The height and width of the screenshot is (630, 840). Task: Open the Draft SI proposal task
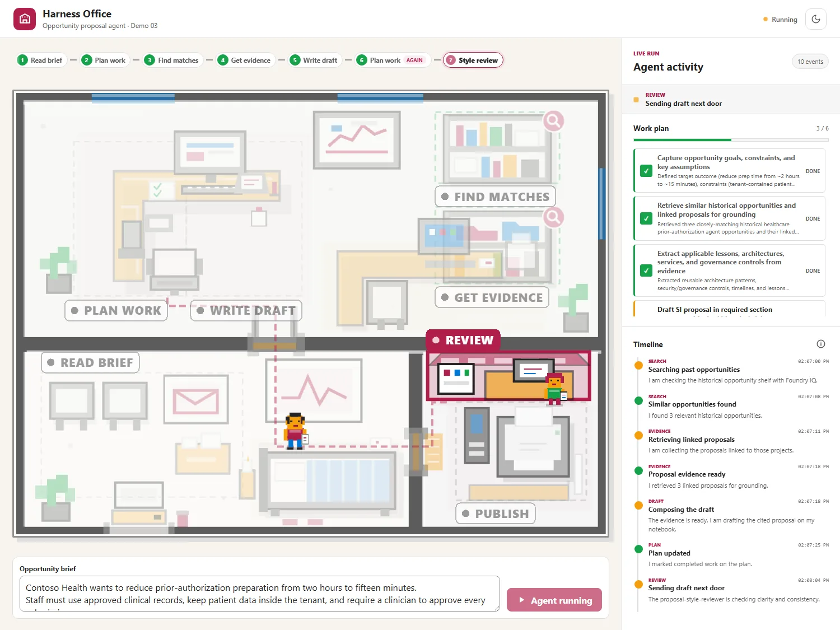pyautogui.click(x=729, y=309)
